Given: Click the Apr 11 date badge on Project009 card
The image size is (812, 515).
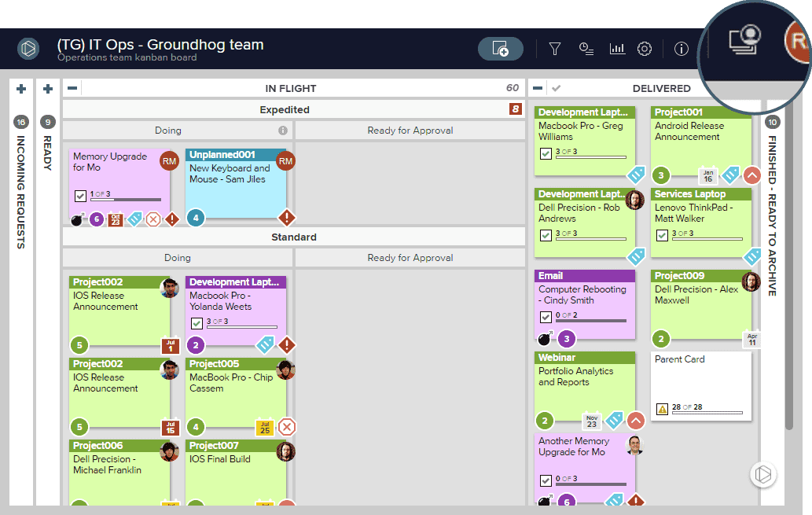Looking at the screenshot, I should coord(752,340).
